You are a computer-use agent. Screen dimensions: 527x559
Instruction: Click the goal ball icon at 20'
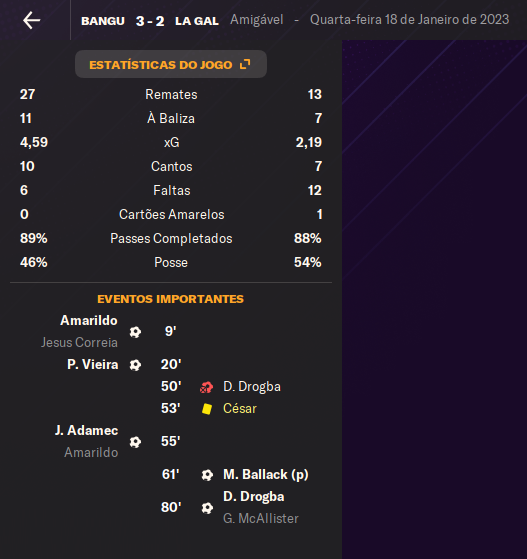point(135,365)
